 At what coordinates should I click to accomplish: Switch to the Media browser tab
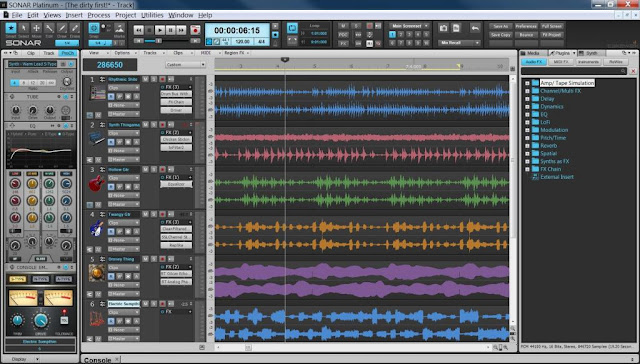coord(533,53)
